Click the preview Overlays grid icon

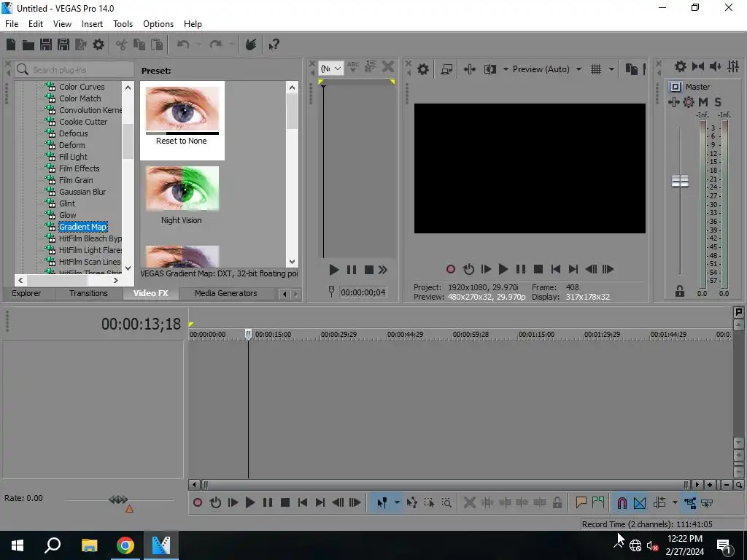pyautogui.click(x=596, y=69)
